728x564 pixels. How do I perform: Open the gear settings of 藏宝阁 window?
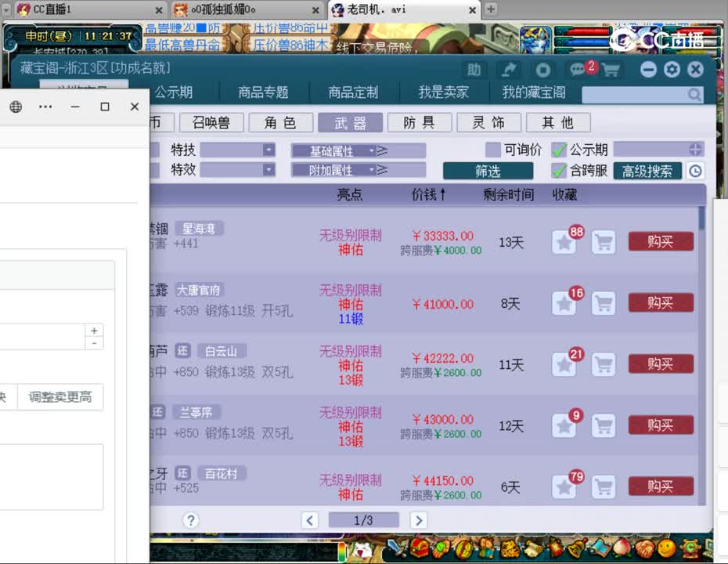672,70
